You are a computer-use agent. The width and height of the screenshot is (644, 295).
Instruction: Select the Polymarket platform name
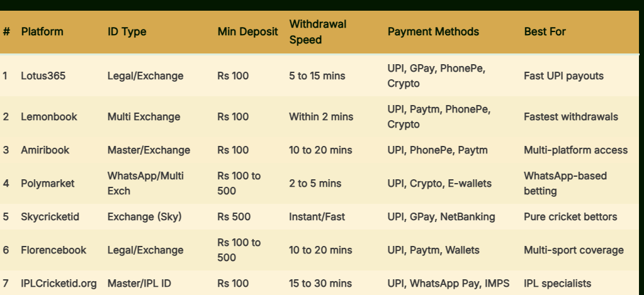48,184
